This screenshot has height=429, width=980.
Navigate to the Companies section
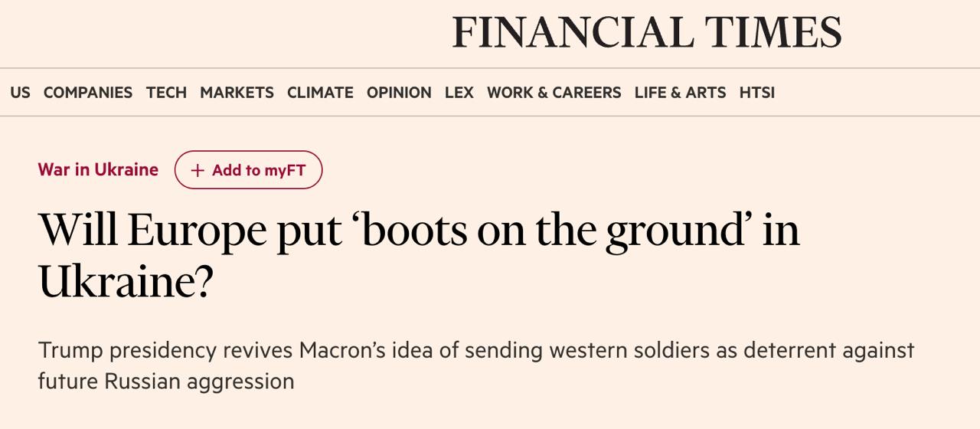point(88,93)
